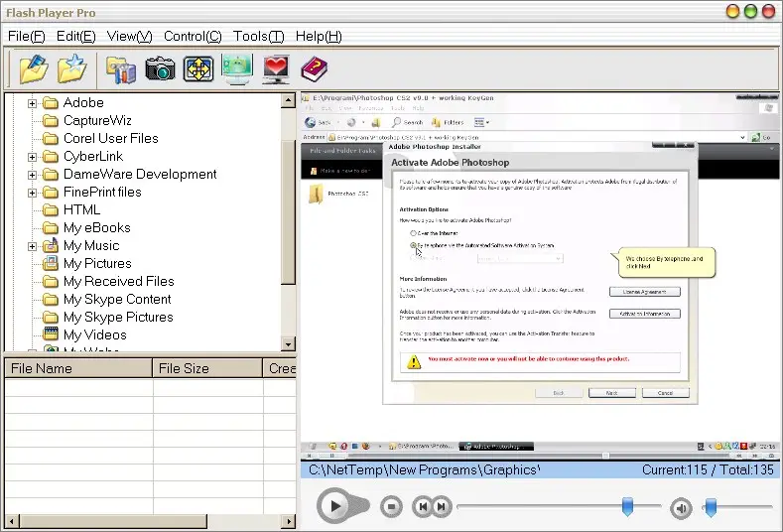783x532 pixels.
Task: Click the folder tree scroll down arrow
Action: (x=288, y=343)
